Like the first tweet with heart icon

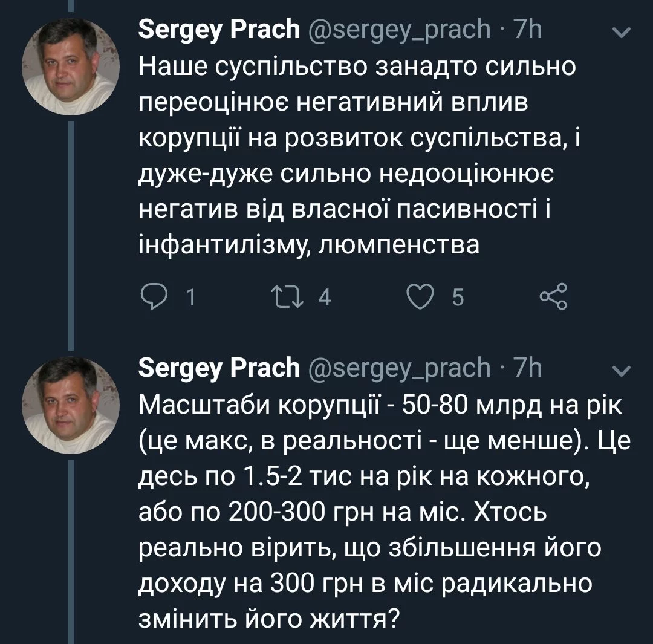coord(421,296)
